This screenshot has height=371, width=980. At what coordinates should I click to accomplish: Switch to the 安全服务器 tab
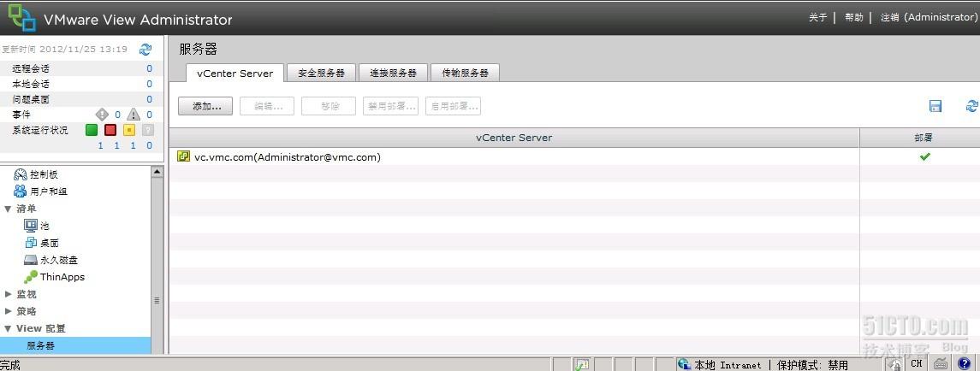click(x=321, y=73)
